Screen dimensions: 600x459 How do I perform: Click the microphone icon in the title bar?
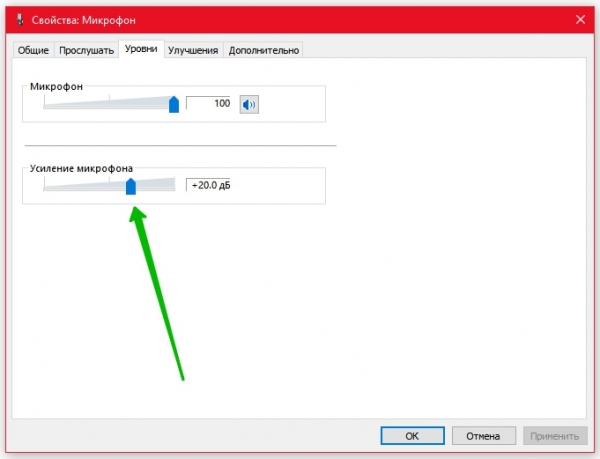(x=20, y=20)
